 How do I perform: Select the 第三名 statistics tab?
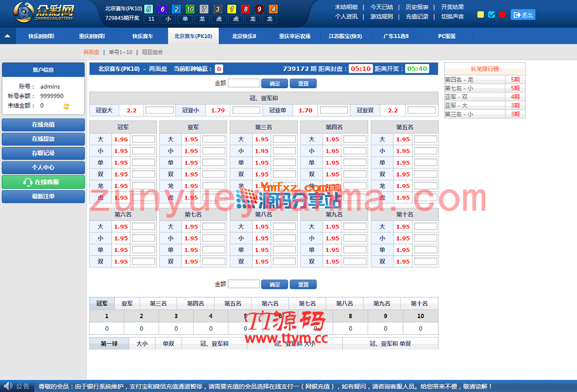pos(158,304)
